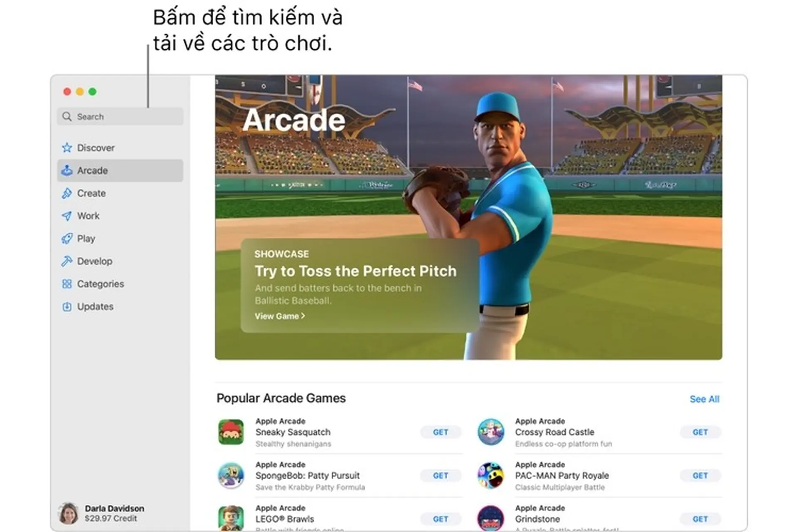Screen dimensions: 798x532
Task: Go to the Work section label
Action: coord(88,216)
